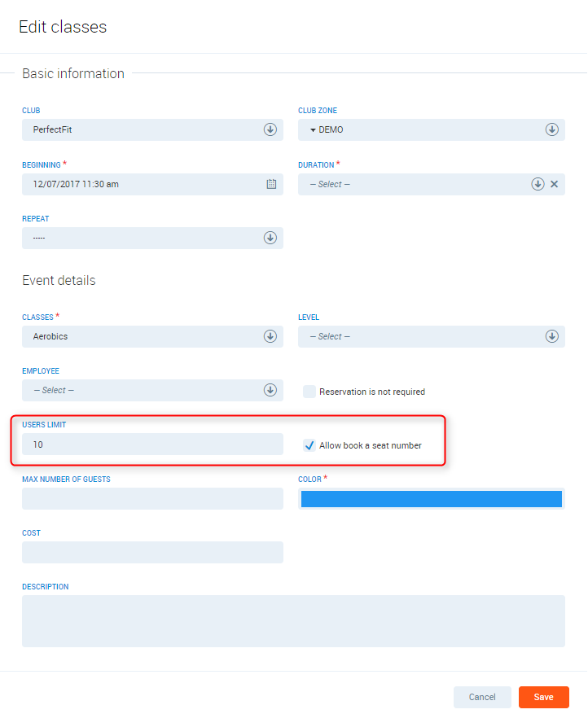Click the Classes field arrow icon

click(270, 336)
